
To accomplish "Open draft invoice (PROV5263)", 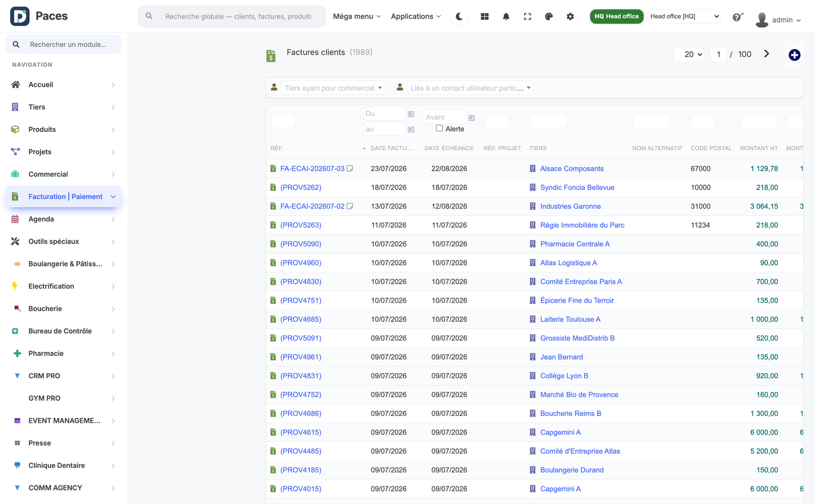I will (301, 225).
